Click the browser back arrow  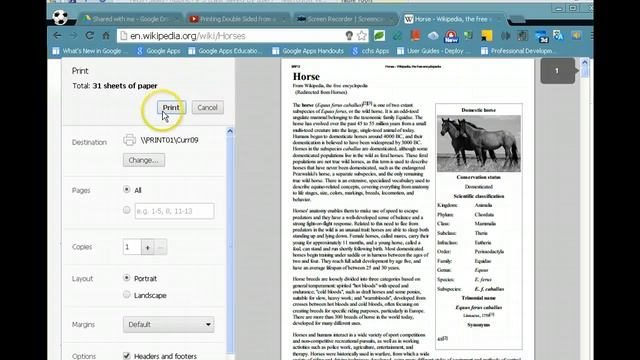click(57, 36)
